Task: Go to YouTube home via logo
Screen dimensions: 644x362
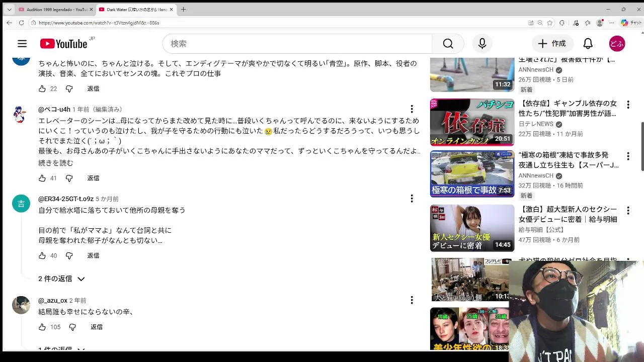Action: (x=64, y=44)
